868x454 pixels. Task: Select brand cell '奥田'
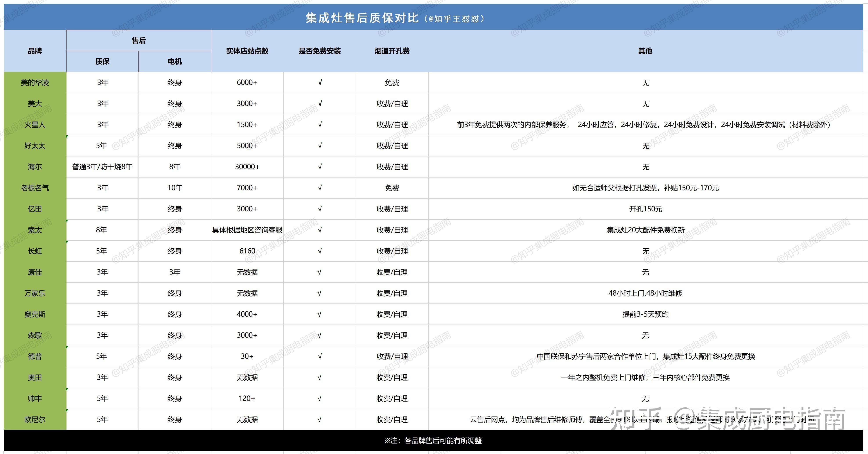(x=35, y=377)
